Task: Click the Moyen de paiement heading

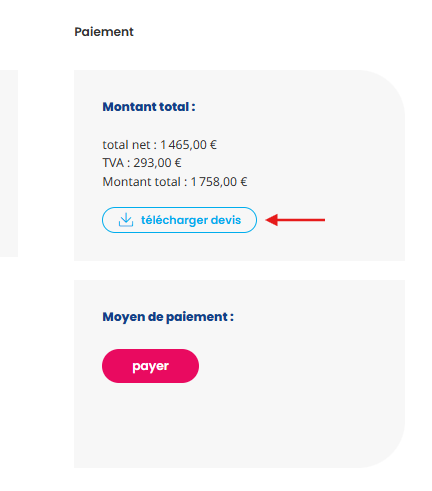Action: point(168,317)
